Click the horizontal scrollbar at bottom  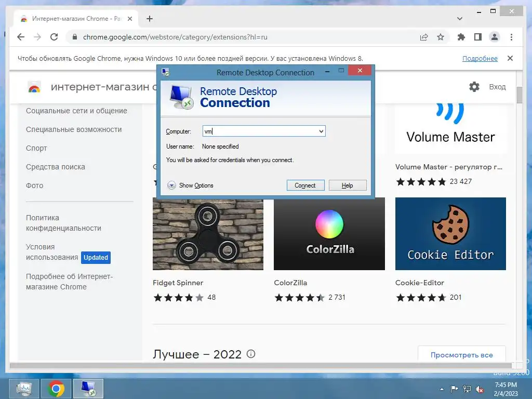pos(261,365)
